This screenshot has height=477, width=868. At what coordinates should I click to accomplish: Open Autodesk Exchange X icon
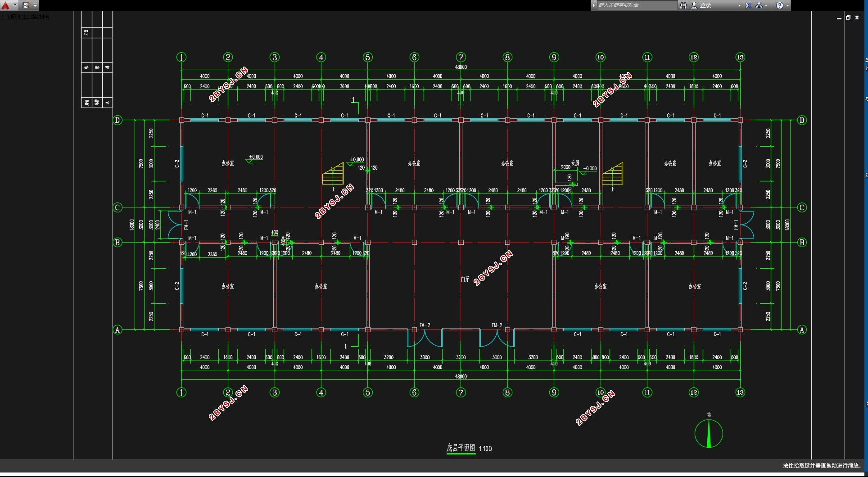coord(748,5)
